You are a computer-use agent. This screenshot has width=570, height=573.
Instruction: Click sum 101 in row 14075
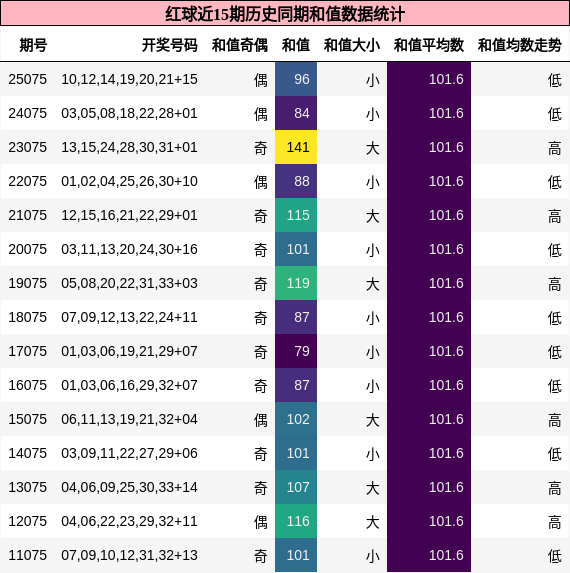point(296,453)
